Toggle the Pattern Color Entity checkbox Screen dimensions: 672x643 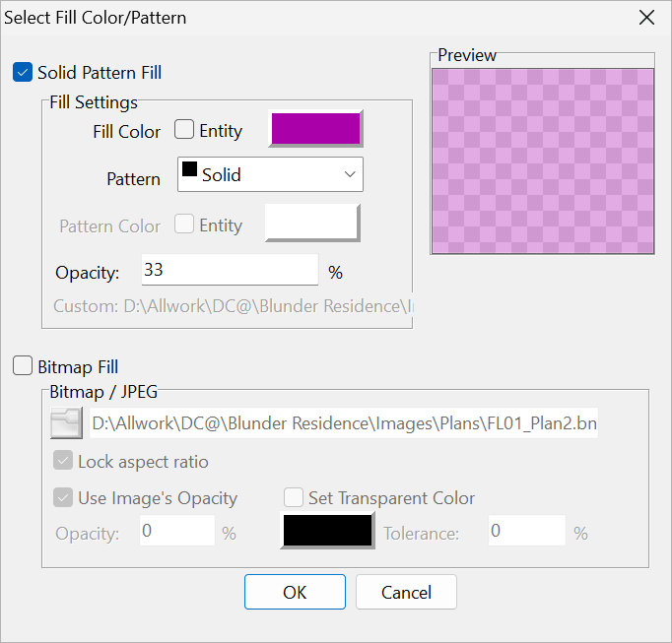click(184, 224)
